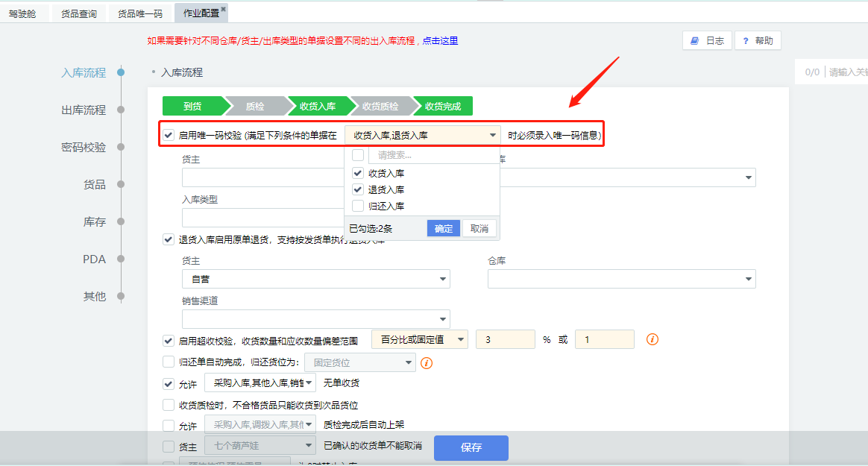Screen dimensions: 868x466
Task: Go to 入库流程 section in sidebar
Action: point(83,72)
